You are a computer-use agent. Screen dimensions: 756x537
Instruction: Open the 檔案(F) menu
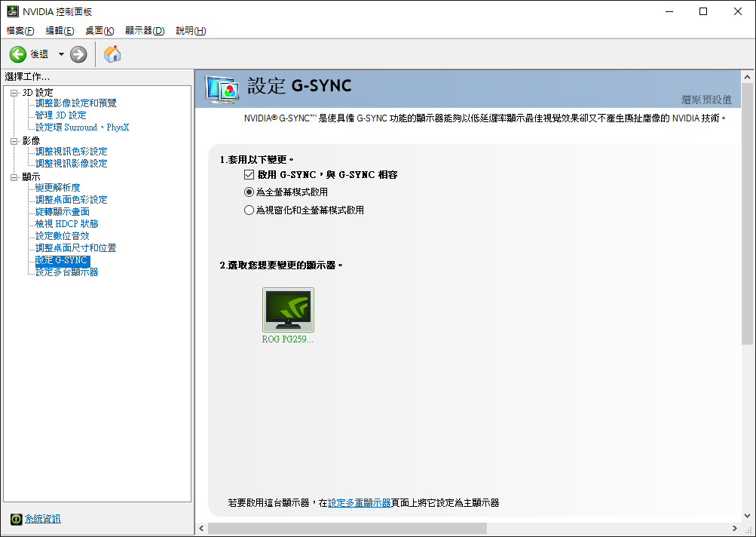(20, 30)
